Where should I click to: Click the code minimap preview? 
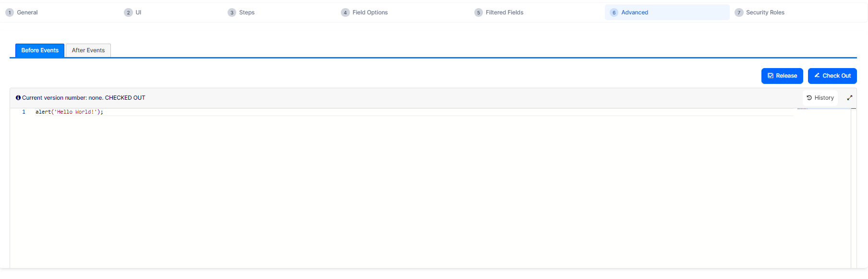tap(803, 109)
